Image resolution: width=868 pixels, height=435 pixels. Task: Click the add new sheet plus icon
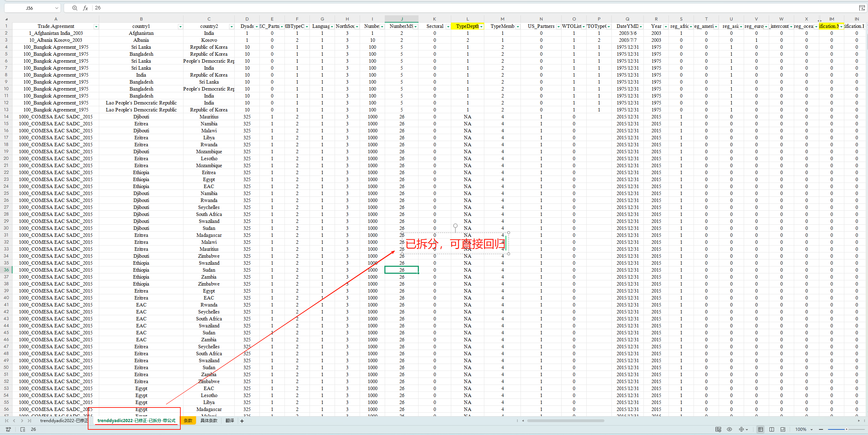(x=242, y=421)
